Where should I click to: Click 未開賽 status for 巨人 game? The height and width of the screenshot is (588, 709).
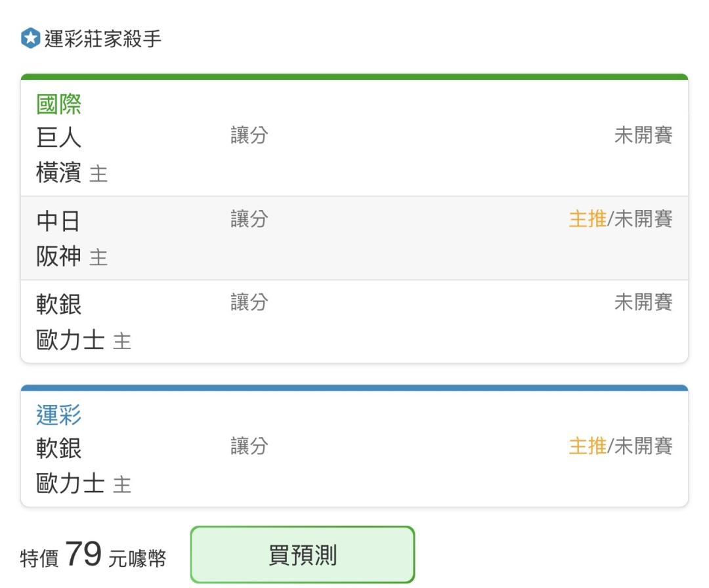[x=643, y=135]
